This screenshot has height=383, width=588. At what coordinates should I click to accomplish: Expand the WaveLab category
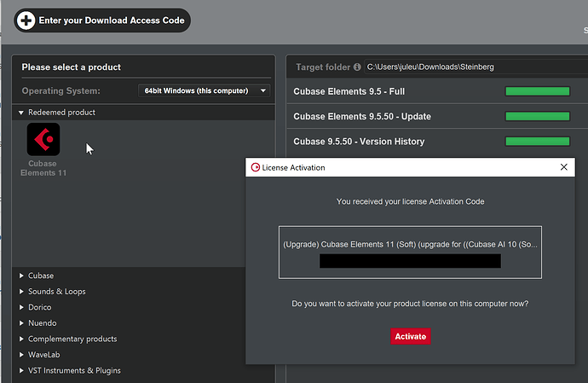point(21,355)
